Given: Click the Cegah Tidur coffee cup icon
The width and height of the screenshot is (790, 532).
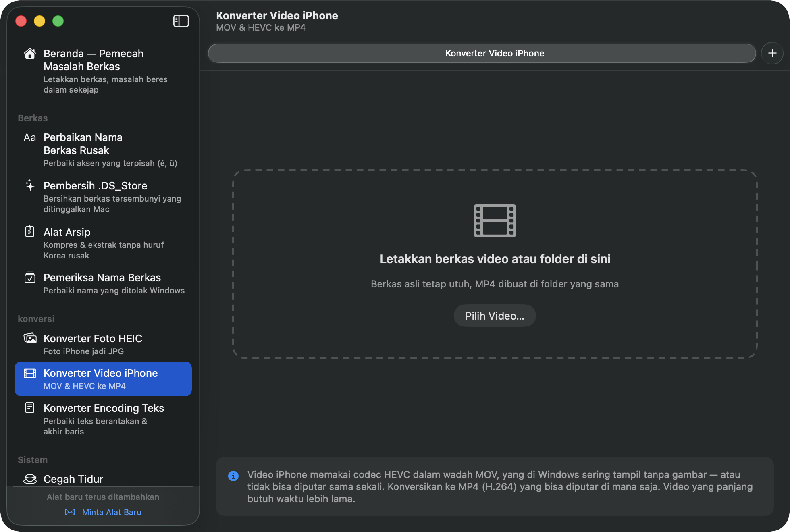Looking at the screenshot, I should 30,479.
